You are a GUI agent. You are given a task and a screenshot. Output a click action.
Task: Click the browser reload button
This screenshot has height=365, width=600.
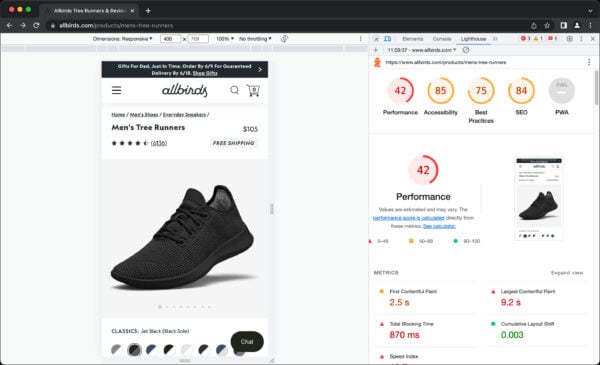point(36,25)
